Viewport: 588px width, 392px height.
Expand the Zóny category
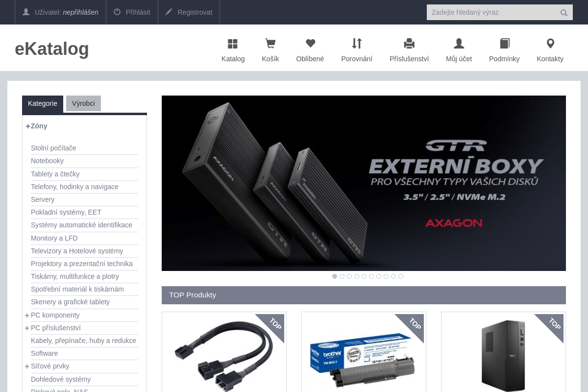(x=28, y=126)
